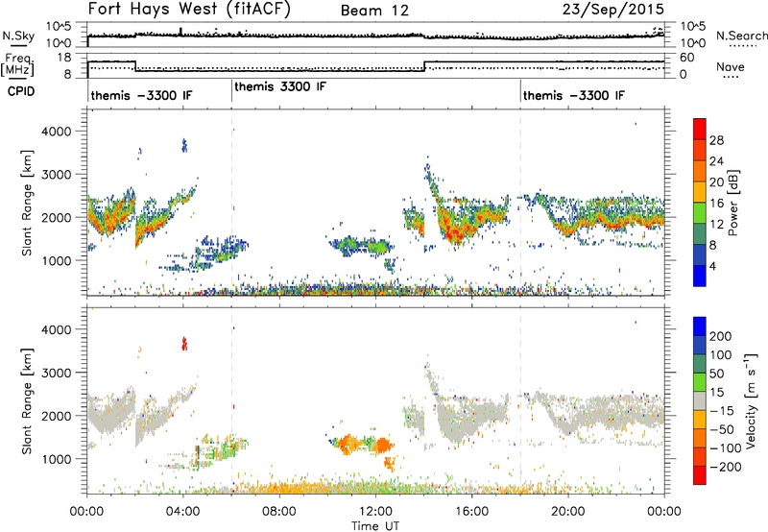This screenshot has height=532, width=768.
Task: Click the "12:00" time tick label
Action: coord(375,512)
